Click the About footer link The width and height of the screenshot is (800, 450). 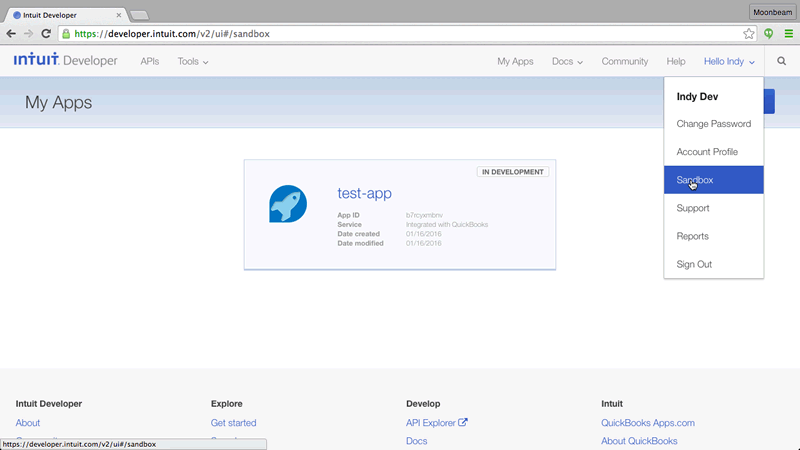[x=28, y=422]
